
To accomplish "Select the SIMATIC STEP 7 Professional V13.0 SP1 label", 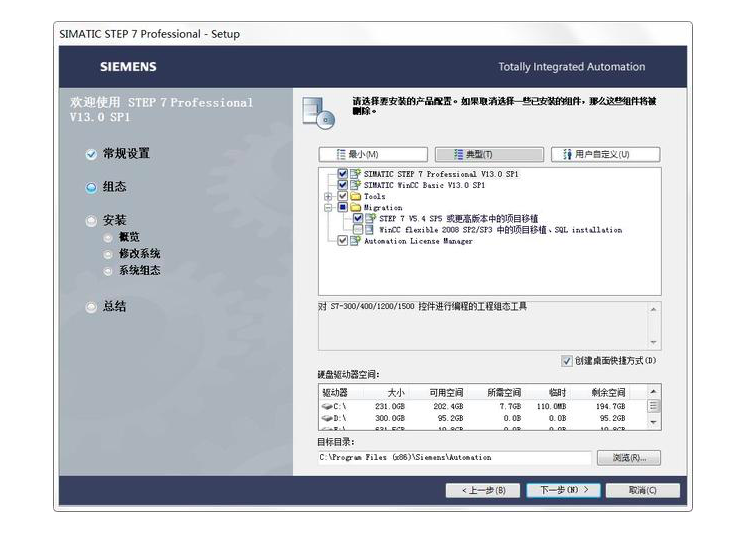I will pyautogui.click(x=441, y=174).
